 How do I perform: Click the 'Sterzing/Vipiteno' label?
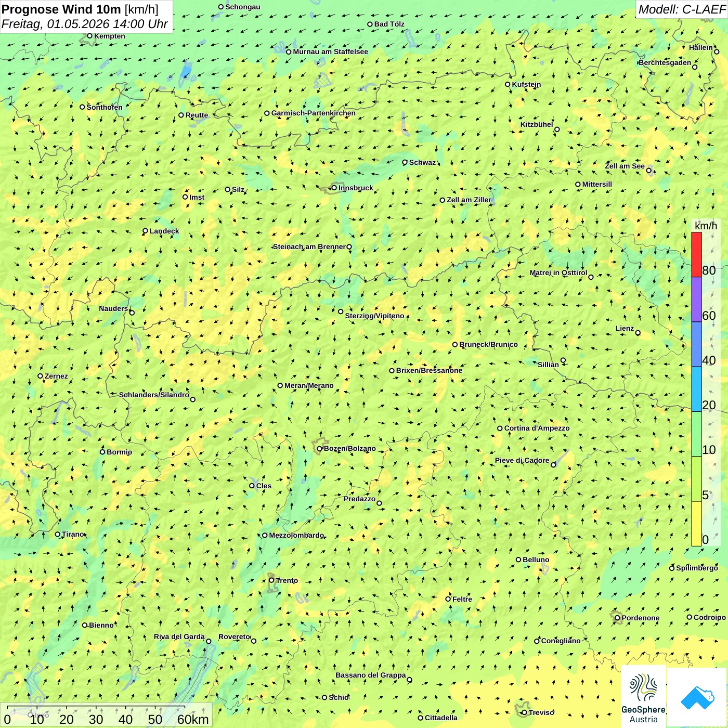click(x=374, y=316)
